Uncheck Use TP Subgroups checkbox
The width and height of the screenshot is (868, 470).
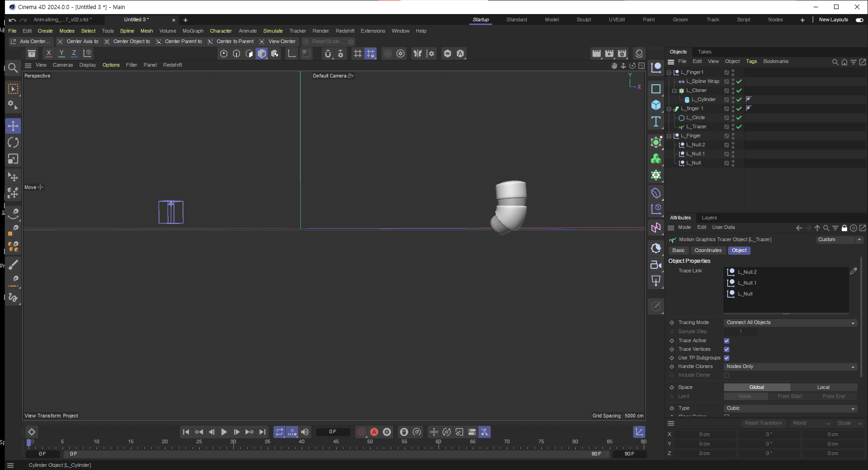[x=727, y=358]
